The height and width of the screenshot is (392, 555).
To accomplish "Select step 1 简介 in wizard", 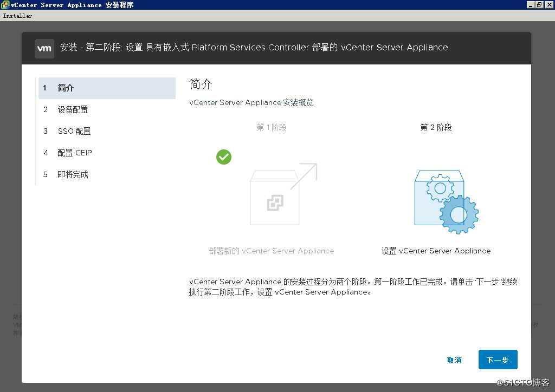I will point(107,88).
